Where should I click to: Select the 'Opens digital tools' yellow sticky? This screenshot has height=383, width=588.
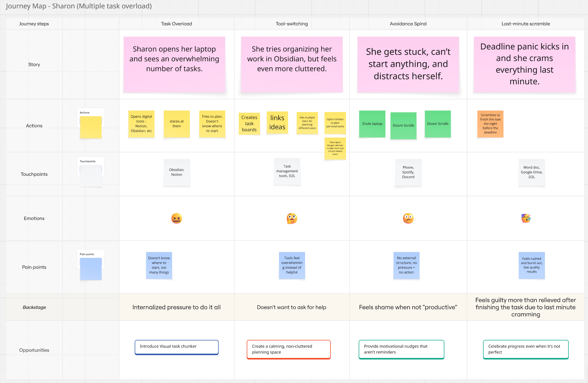tap(141, 124)
